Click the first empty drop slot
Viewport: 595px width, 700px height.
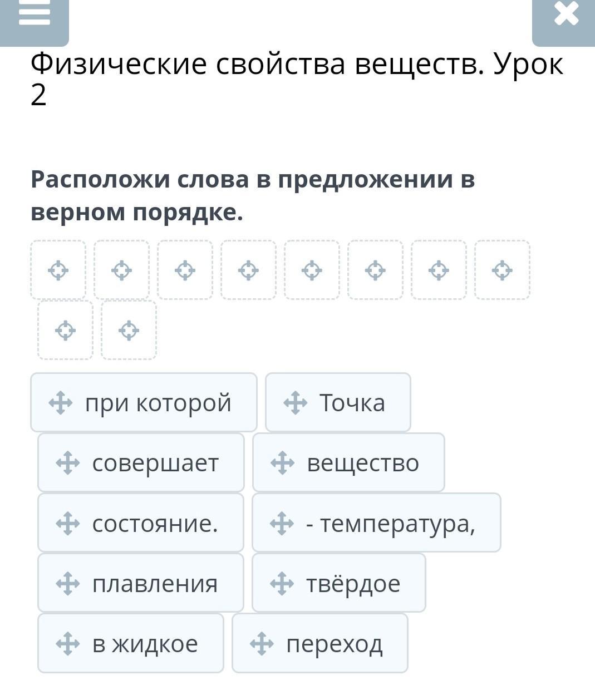pos(58,270)
